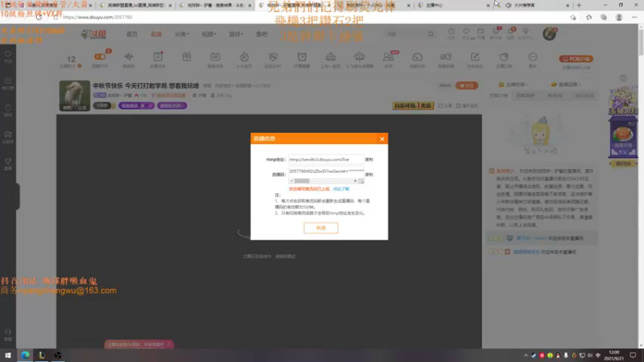Image resolution: width=644 pixels, height=362 pixels.
Task: Open the more (three dots) toolbar icon
Action: pyautogui.click(x=532, y=57)
